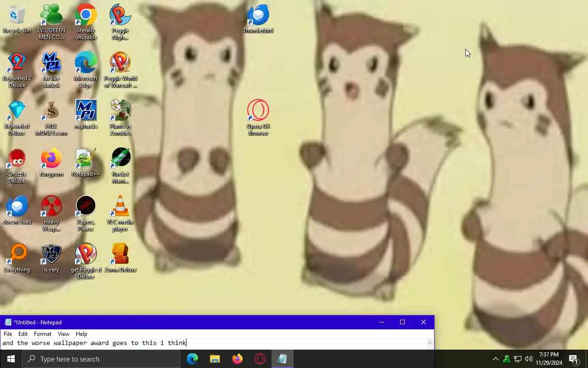Open the File menu in Notepad

8,334
